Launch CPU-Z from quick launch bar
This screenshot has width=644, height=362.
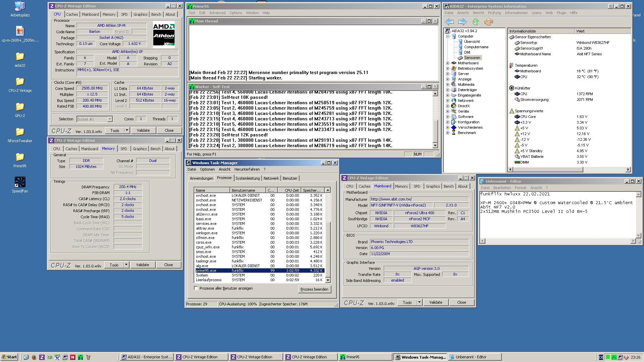[x=42, y=357]
